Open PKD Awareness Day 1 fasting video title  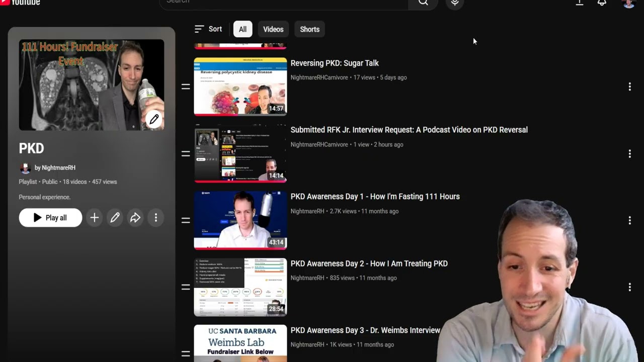point(375,197)
